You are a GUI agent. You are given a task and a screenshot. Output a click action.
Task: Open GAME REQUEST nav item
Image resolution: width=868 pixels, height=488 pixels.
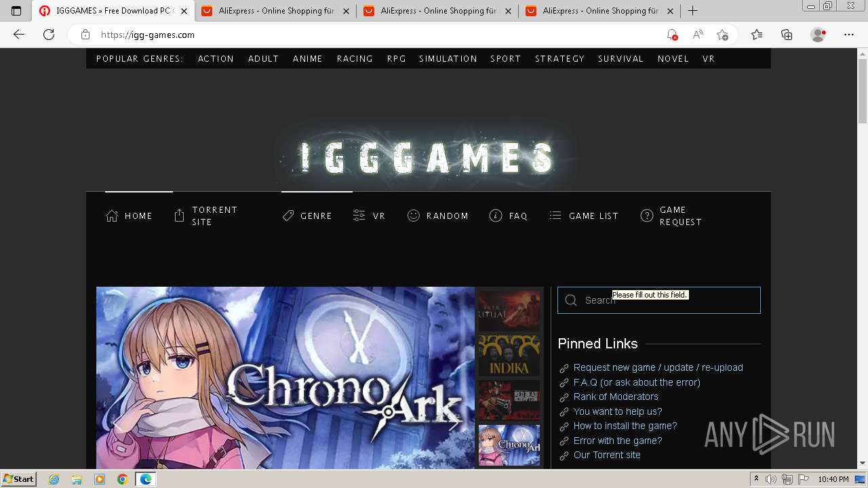[x=671, y=216]
